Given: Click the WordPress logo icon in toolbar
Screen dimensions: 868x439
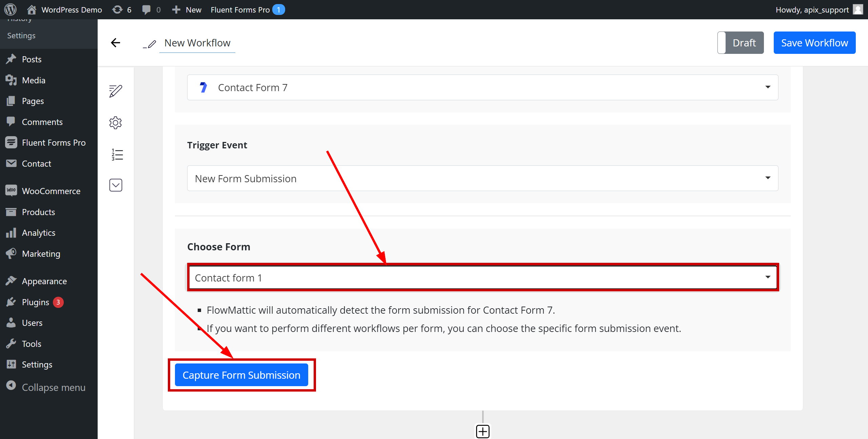Looking at the screenshot, I should [x=11, y=9].
